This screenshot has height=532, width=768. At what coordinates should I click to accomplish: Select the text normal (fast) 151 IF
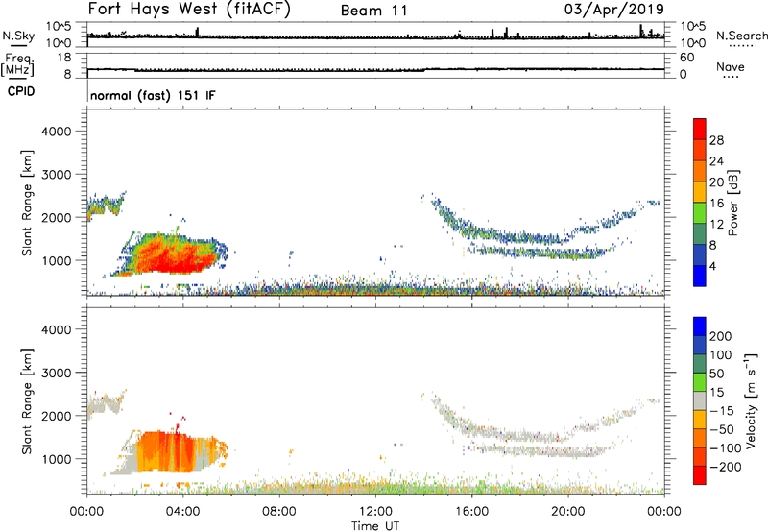click(x=153, y=95)
